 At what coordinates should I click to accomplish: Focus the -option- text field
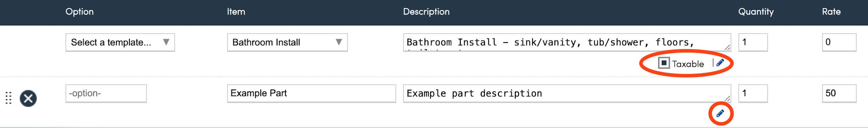[x=106, y=93]
